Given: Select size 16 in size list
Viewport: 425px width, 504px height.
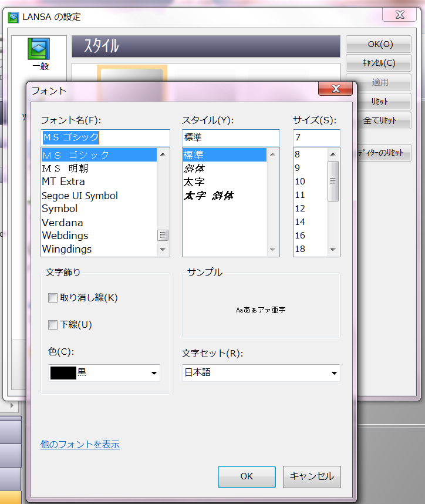Looking at the screenshot, I should click(x=311, y=236).
